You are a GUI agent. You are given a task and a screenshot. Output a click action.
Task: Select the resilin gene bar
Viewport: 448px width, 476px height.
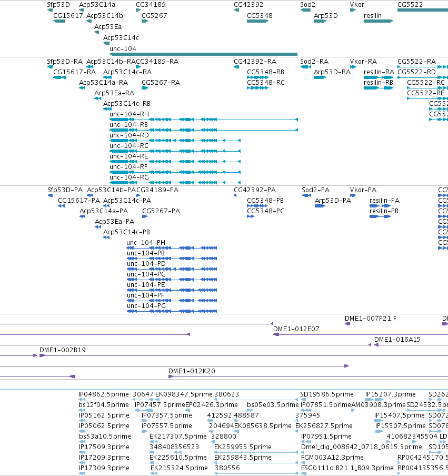click(x=379, y=21)
